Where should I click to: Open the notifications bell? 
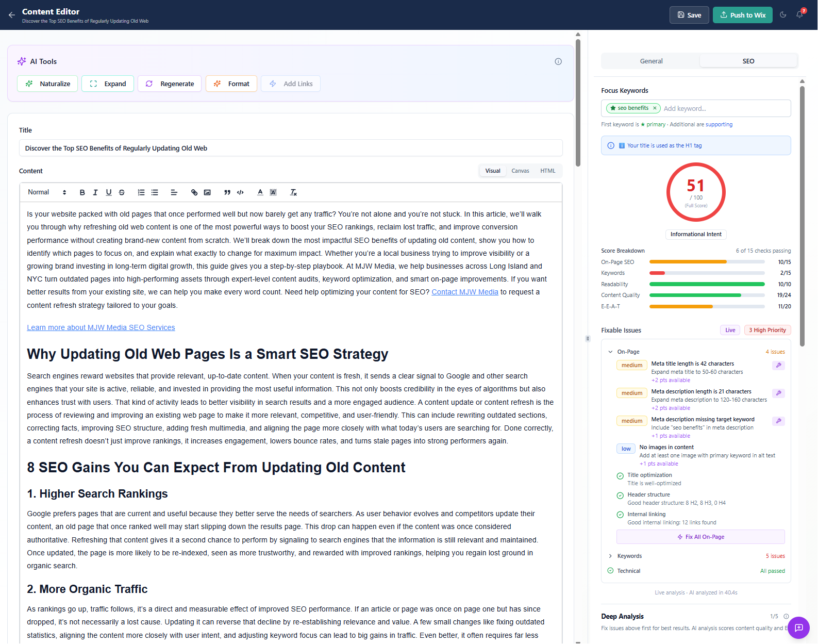coord(799,15)
